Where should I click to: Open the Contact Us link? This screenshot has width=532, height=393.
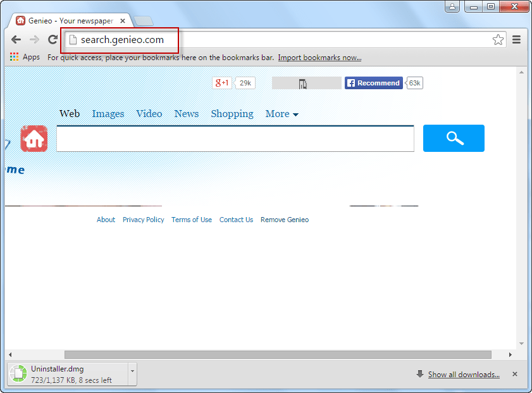click(236, 220)
